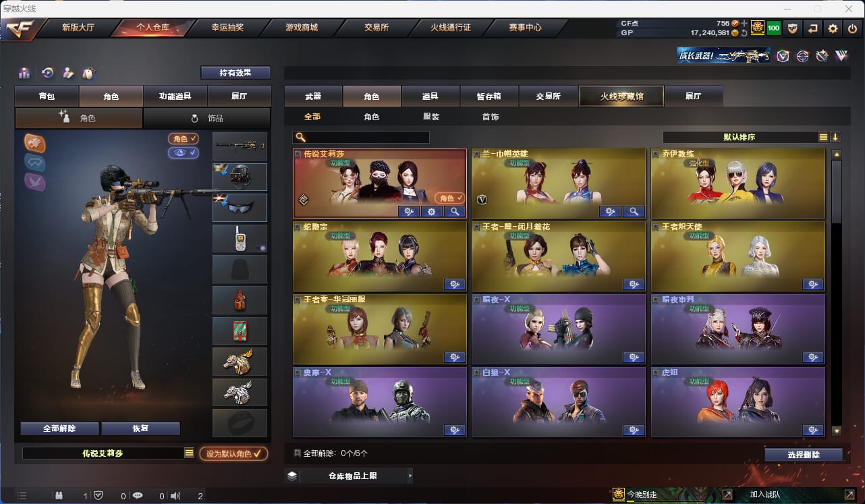Click the 持有效果 button
Screen dimensions: 865x504
(235, 73)
